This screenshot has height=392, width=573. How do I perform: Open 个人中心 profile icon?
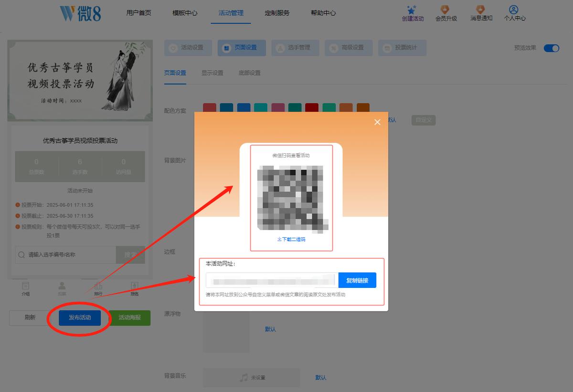click(x=514, y=10)
